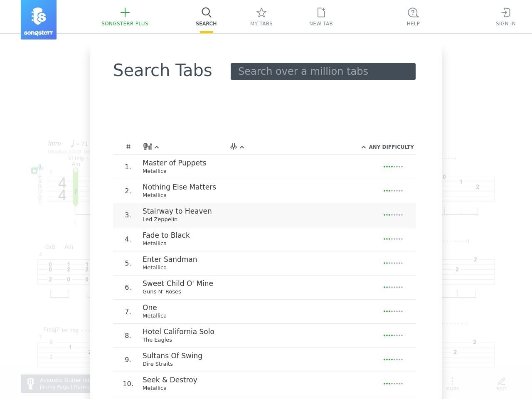The image size is (532, 399).
Task: Click difficulty dots for Stairway to Heaven
Action: 393,215
